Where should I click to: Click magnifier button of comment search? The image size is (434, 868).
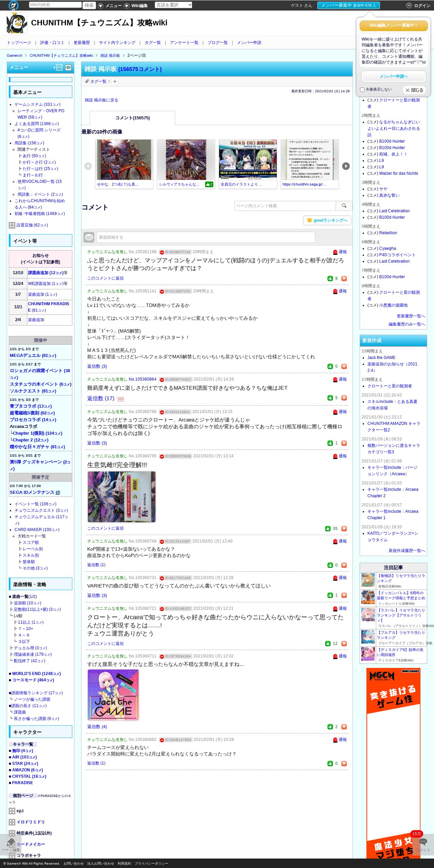point(344,206)
